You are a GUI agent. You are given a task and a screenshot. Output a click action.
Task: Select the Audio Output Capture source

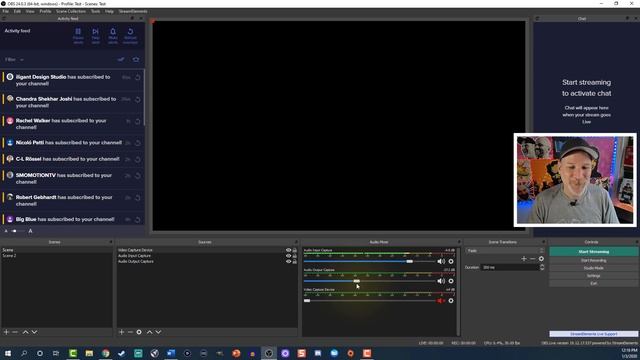[136, 261]
